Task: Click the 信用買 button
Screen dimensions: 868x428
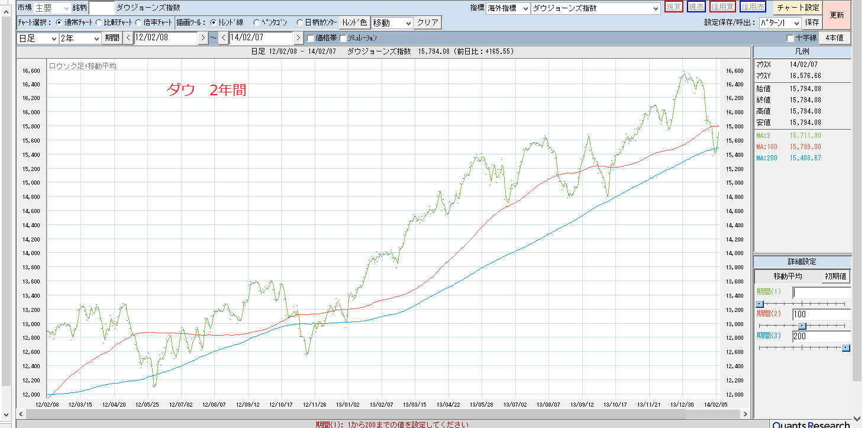Action: (x=722, y=7)
